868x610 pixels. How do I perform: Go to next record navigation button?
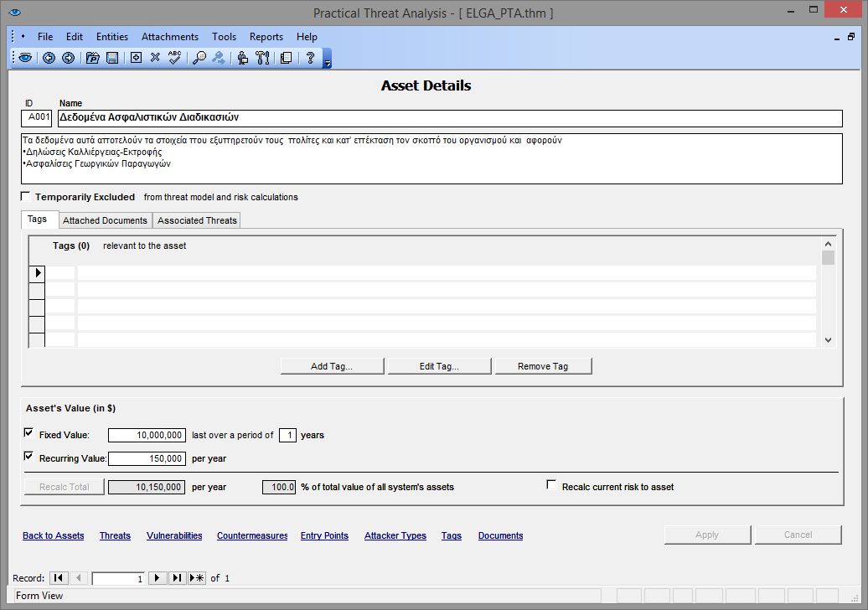click(x=158, y=578)
